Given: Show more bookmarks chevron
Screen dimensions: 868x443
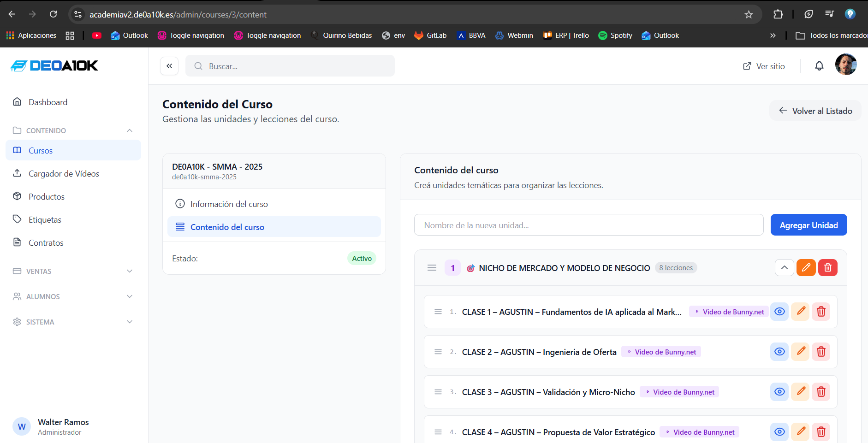Looking at the screenshot, I should point(773,35).
